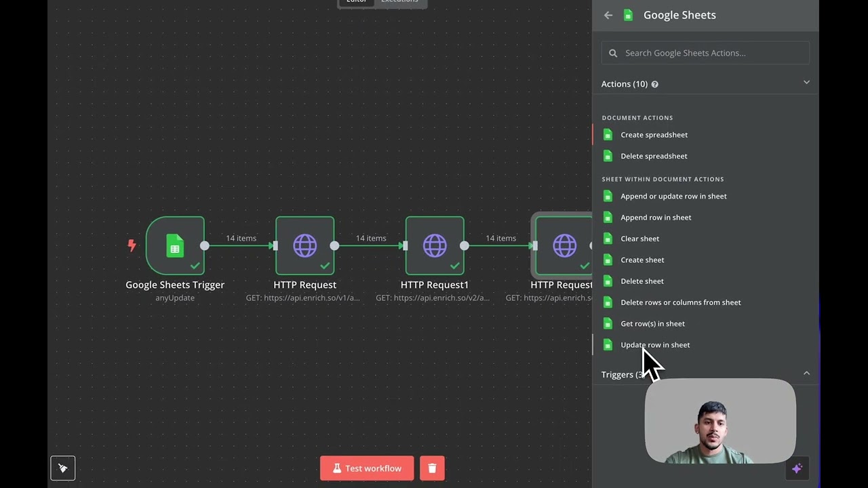Click the 14 items label after trigger
This screenshot has height=488, width=868.
[241, 238]
